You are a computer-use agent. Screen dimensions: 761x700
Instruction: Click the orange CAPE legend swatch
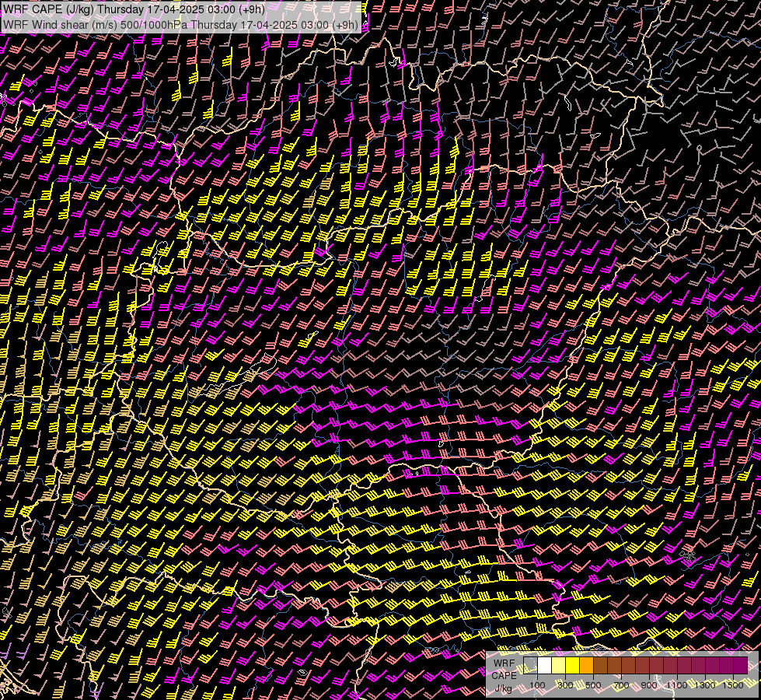[586, 665]
